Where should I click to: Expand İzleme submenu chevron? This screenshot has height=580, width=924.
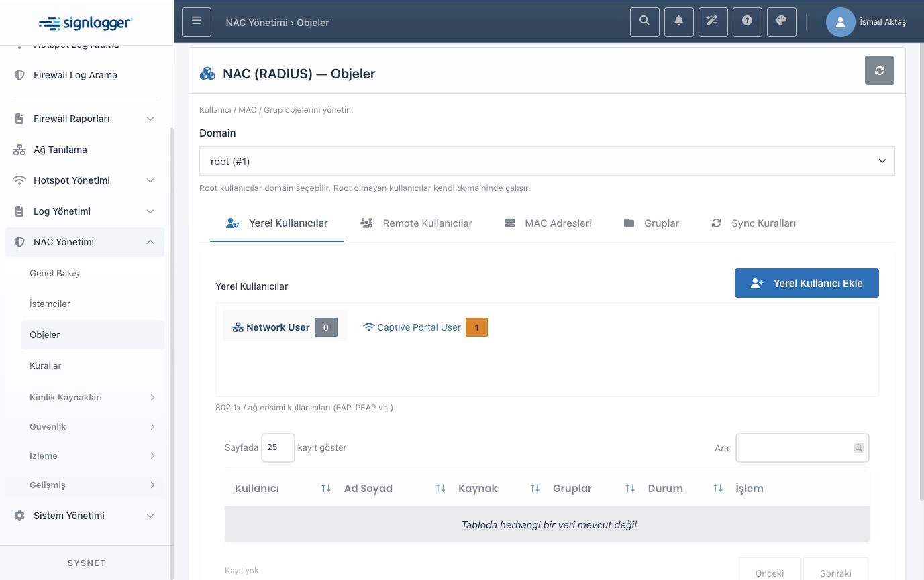[x=152, y=456]
